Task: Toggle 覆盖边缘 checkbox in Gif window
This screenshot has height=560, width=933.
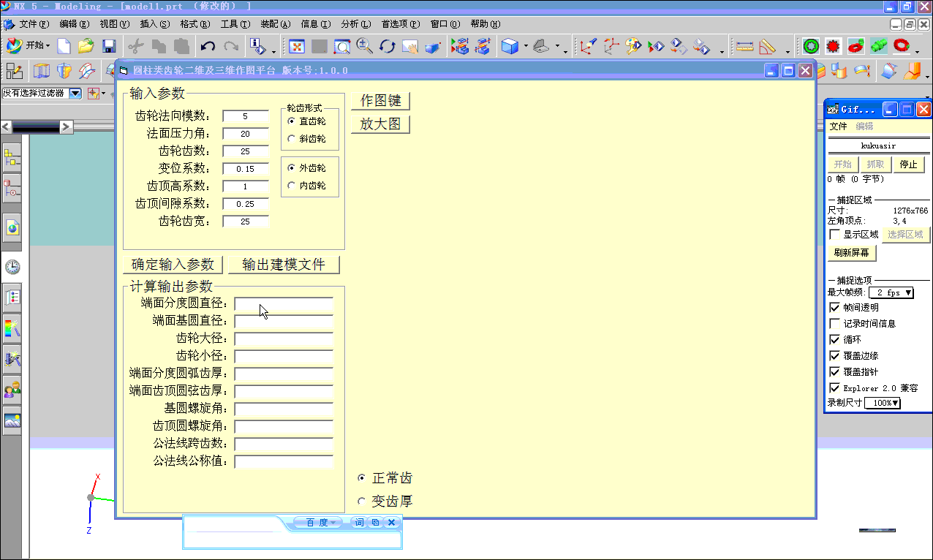Action: click(x=835, y=356)
